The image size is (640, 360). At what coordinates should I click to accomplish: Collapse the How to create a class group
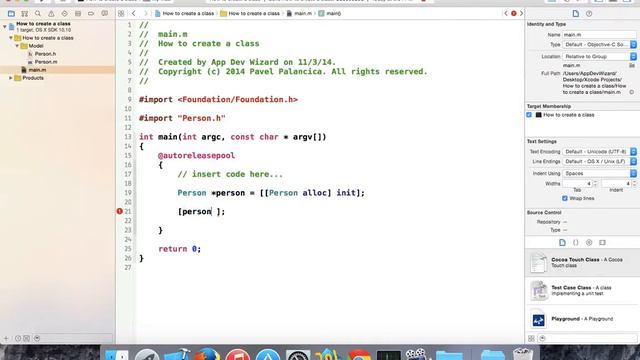point(11,38)
